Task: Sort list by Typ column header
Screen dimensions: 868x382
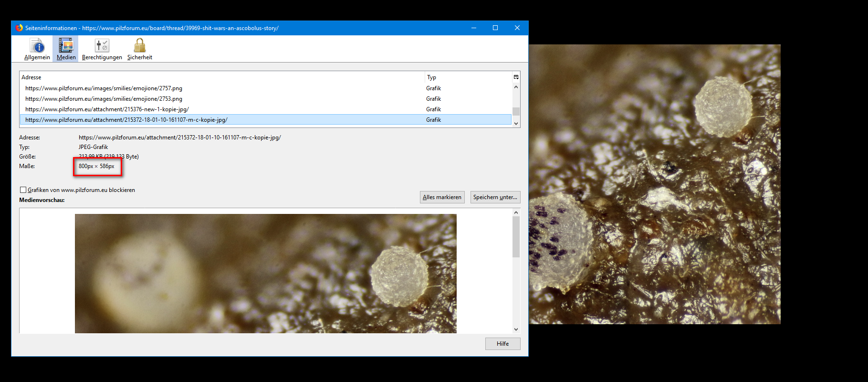Action: [x=468, y=77]
